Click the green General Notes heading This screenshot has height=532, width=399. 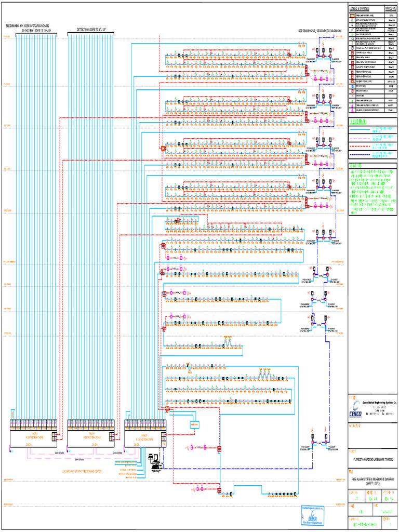[x=355, y=166]
